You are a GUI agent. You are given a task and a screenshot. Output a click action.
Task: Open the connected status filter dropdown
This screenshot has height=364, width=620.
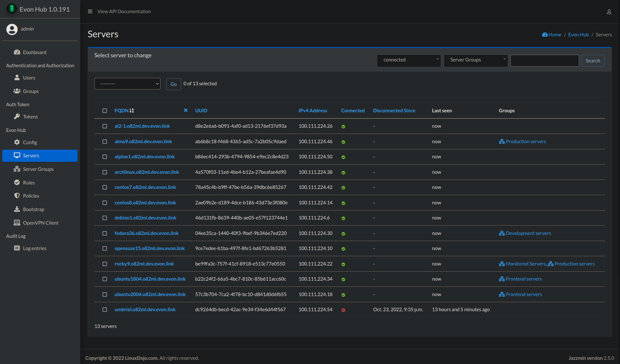click(409, 61)
